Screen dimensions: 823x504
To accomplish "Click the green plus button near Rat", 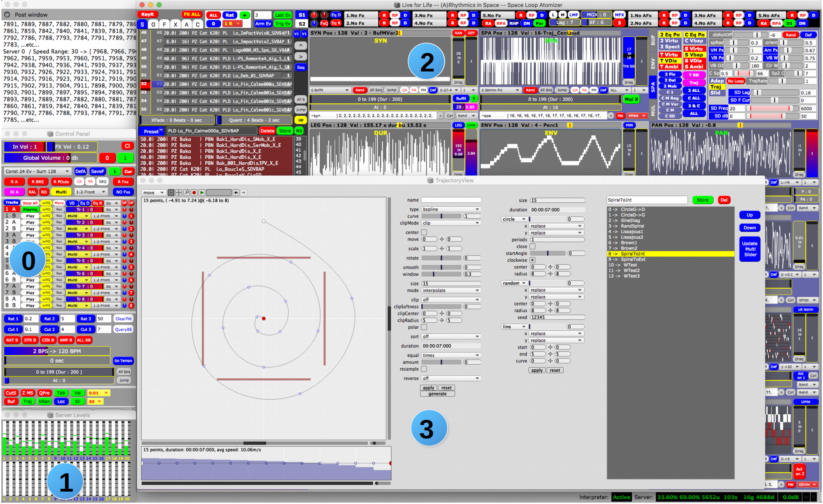I will [245, 15].
